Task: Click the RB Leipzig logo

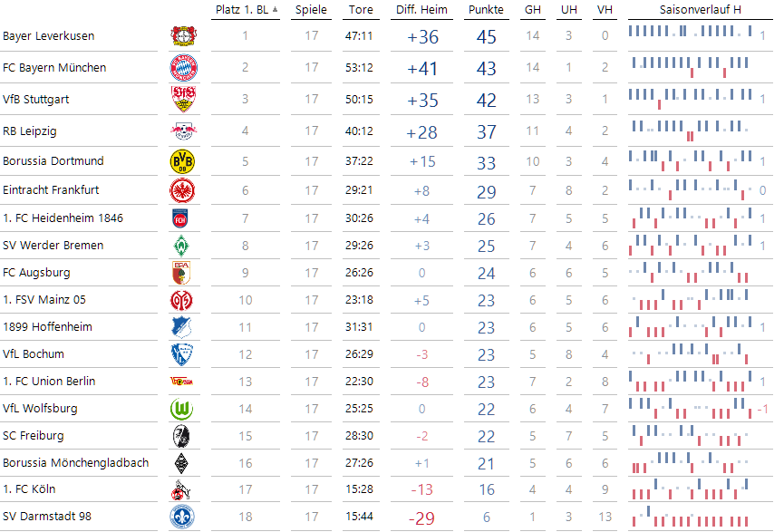Action: click(x=183, y=131)
